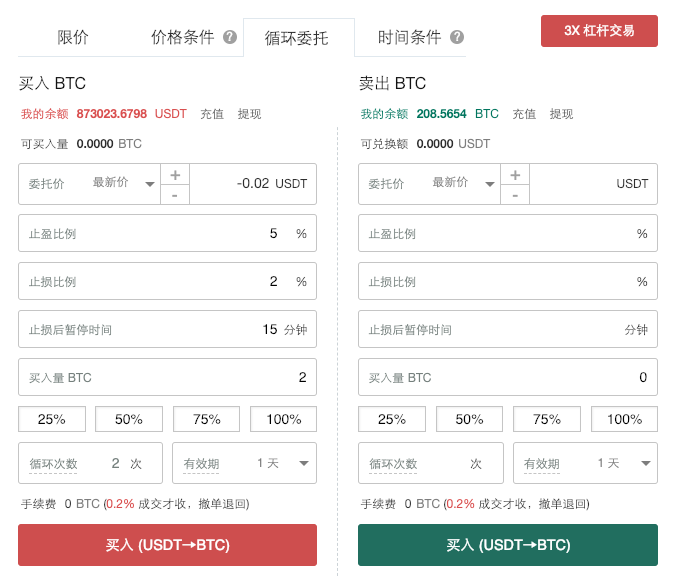Switch to the 限价 tab
The image size is (673, 580).
[73, 37]
